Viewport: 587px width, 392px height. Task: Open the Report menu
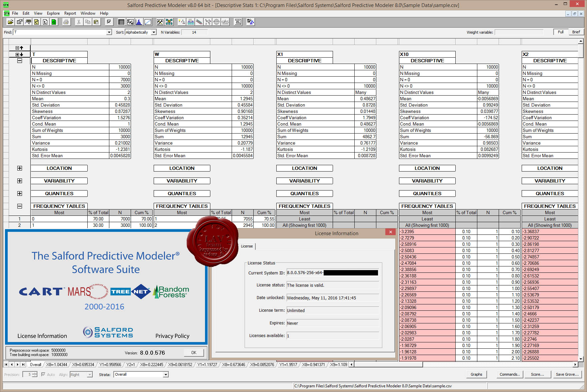(x=70, y=13)
